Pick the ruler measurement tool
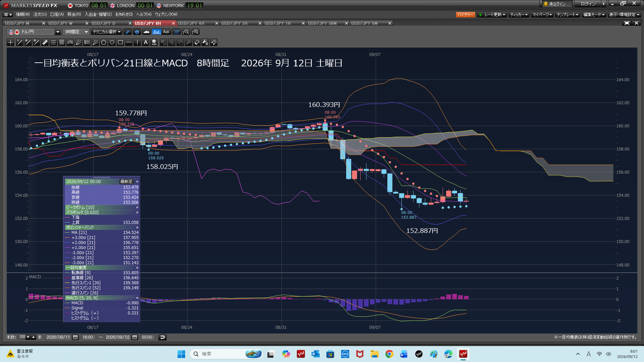 [x=45, y=42]
